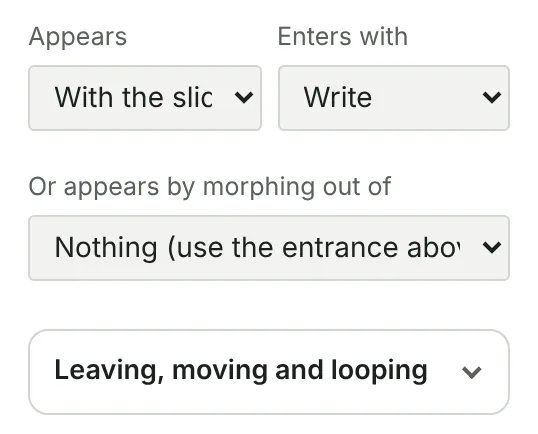Image resolution: width=538 pixels, height=434 pixels.
Task: Show leaving, moving and looping options
Action: click(x=269, y=372)
